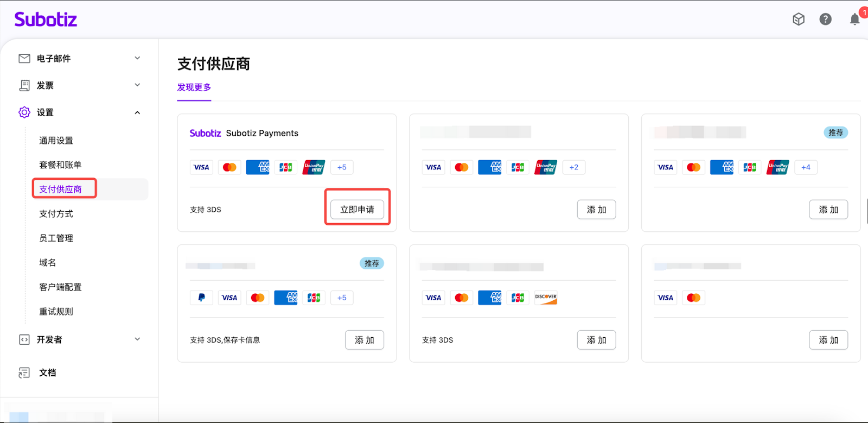
Task: Click the Discover card icon
Action: pos(546,298)
